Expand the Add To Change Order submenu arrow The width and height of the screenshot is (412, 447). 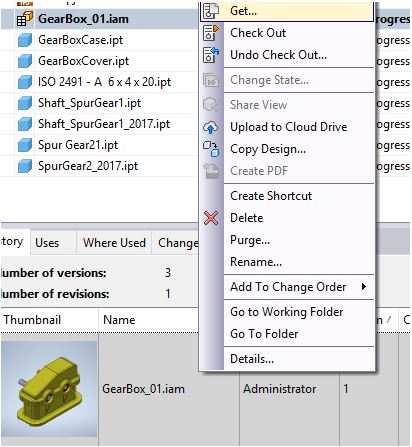coord(364,287)
